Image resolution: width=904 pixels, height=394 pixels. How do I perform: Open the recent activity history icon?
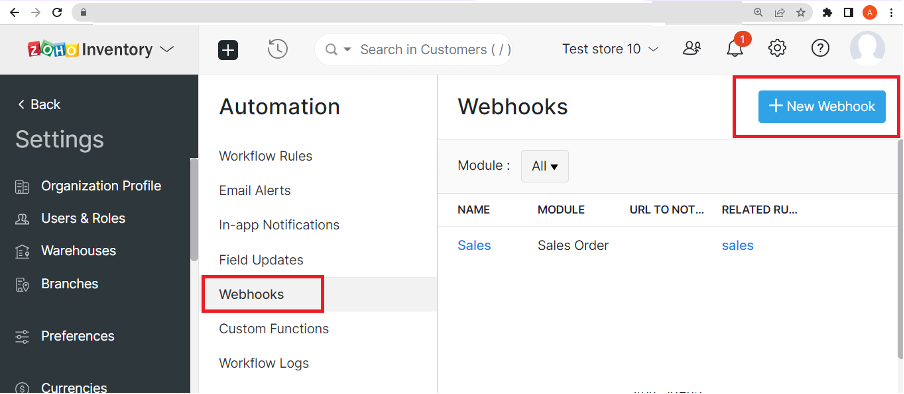pos(277,49)
